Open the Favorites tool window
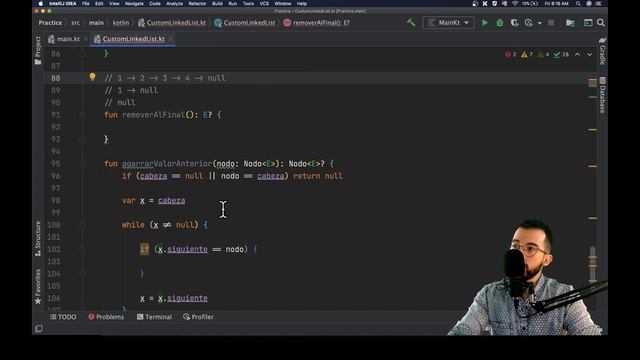Image resolution: width=640 pixels, height=360 pixels. [x=38, y=287]
